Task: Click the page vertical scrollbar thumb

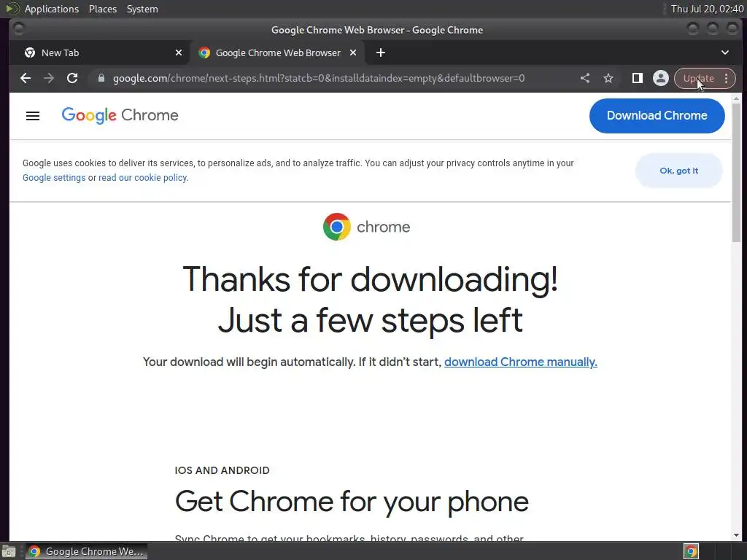Action: click(737, 171)
